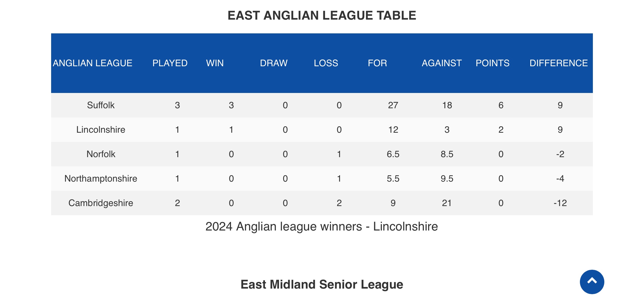Click Suffolk's points value of 6
Screen dimensions: 644x298
(x=501, y=105)
